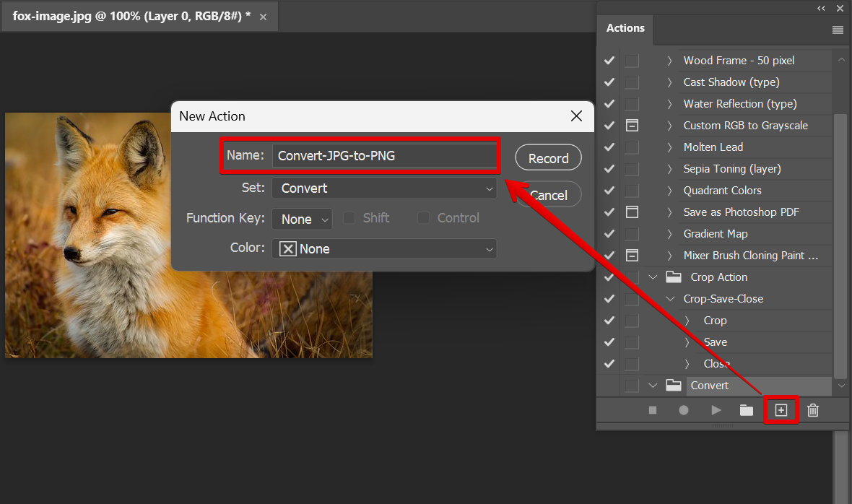Image resolution: width=852 pixels, height=504 pixels.
Task: Switch to the Actions panel tab
Action: coord(625,28)
